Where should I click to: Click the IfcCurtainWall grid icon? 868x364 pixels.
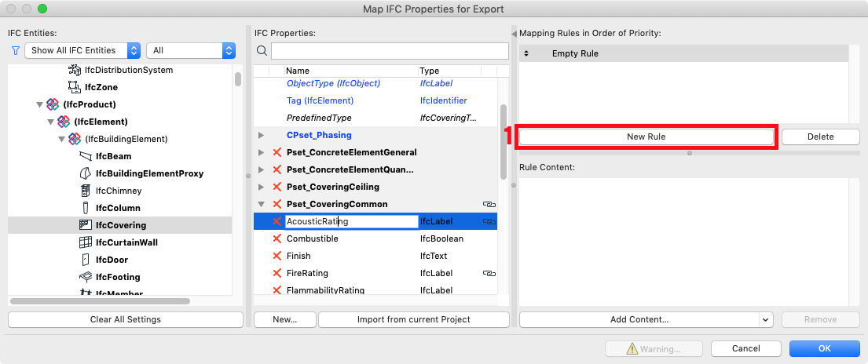coord(86,242)
